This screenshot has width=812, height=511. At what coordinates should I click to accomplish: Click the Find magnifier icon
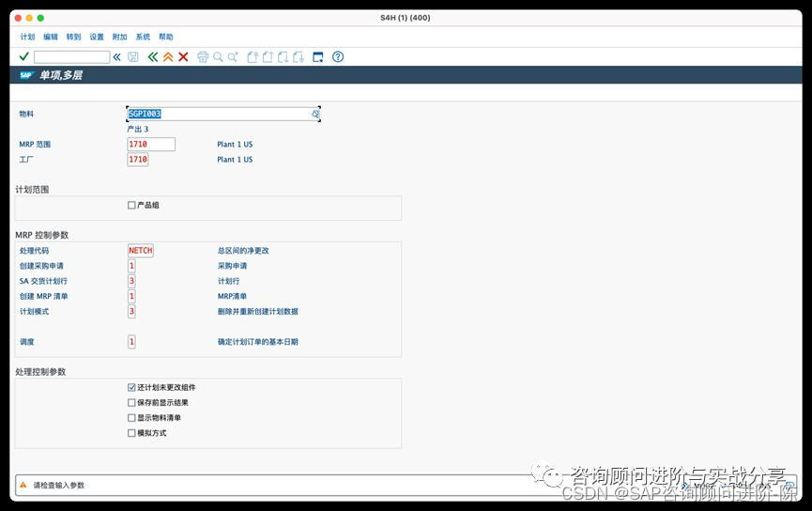click(x=218, y=57)
